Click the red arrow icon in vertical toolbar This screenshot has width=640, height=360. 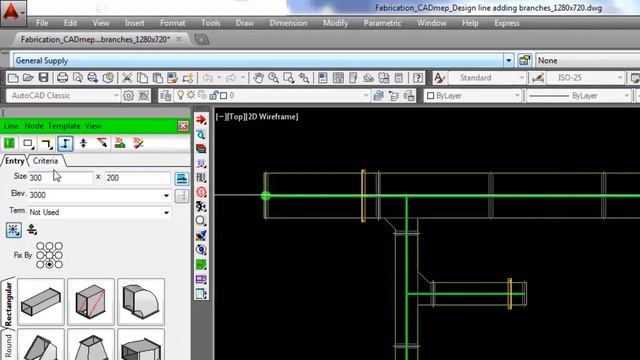click(x=201, y=120)
